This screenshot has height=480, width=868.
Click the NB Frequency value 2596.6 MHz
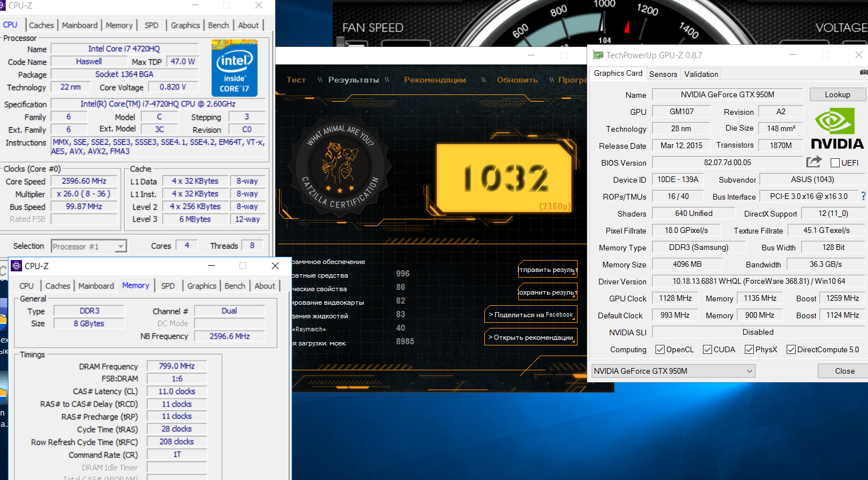click(x=229, y=336)
